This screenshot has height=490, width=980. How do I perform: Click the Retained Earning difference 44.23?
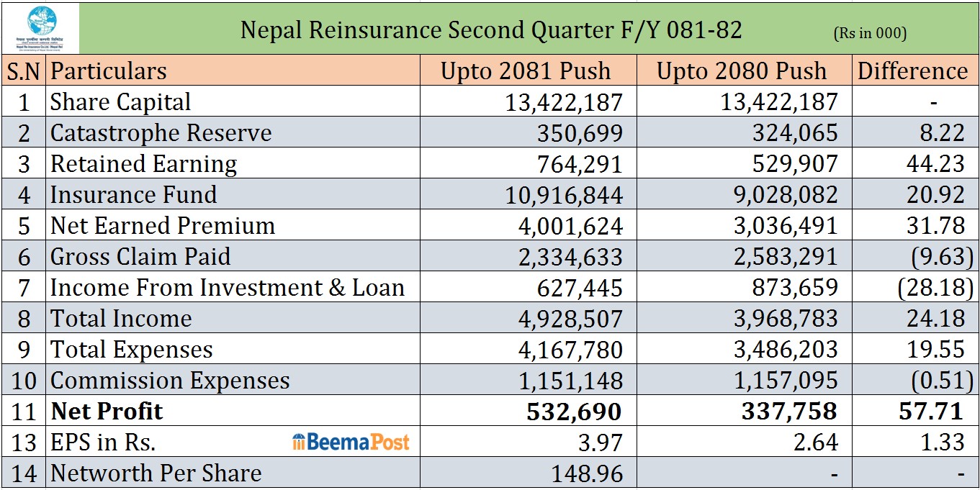point(935,164)
